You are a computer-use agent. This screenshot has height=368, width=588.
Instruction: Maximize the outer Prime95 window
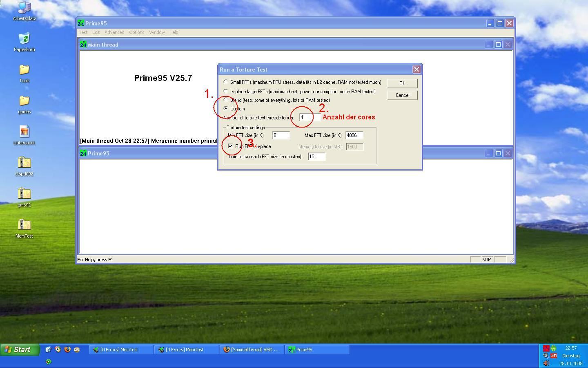click(500, 23)
